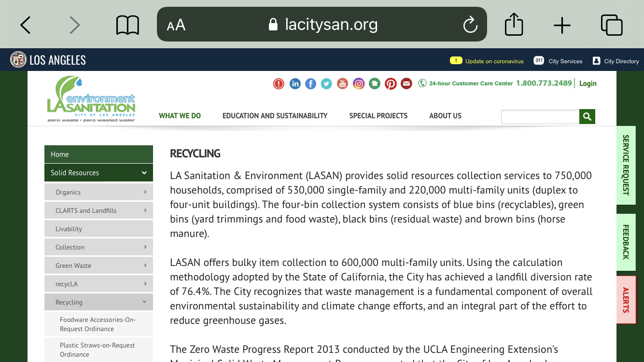This screenshot has width=644, height=362.
Task: Reload the page with the refresh icon
Action: click(470, 25)
